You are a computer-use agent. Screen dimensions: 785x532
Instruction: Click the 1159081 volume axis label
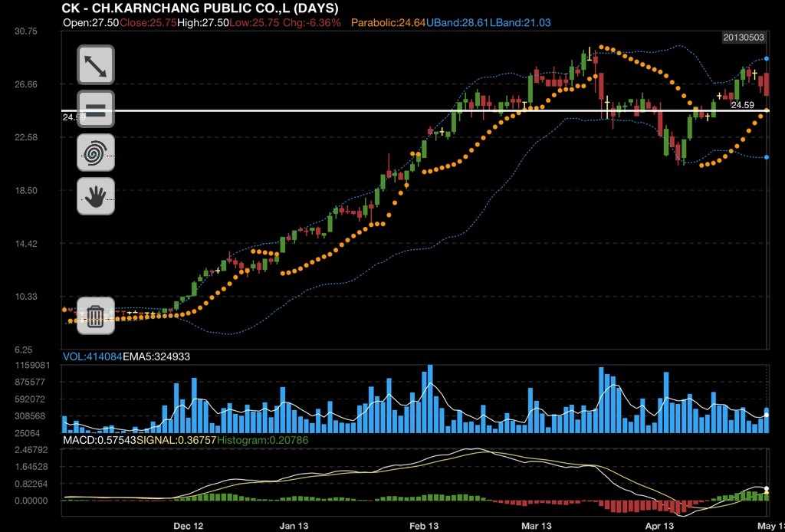tap(31, 366)
